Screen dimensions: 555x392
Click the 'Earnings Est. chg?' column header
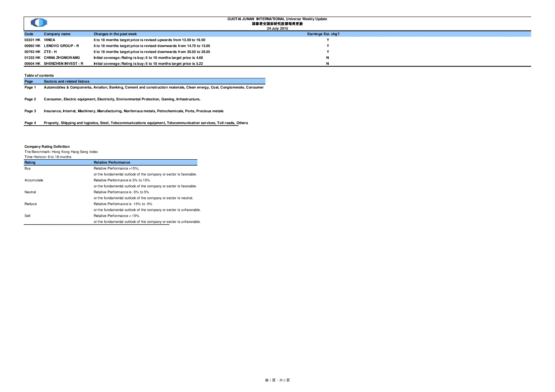(323, 34)
